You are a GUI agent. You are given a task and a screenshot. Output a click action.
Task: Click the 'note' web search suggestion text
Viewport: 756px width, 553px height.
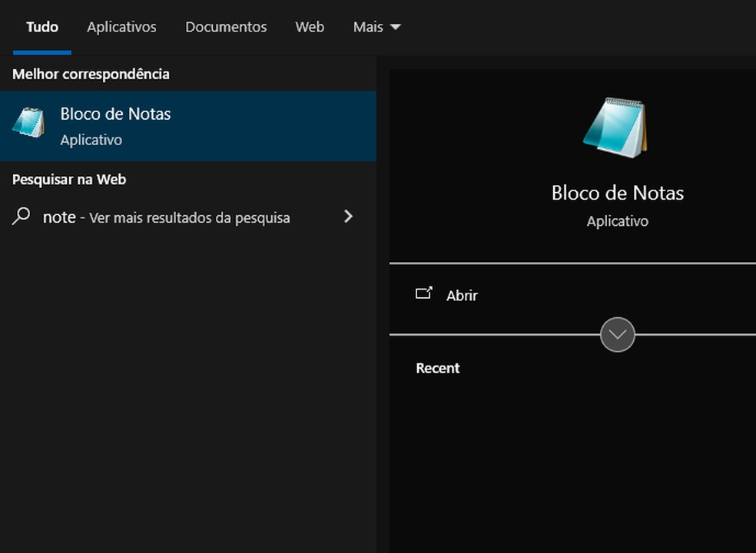(59, 217)
